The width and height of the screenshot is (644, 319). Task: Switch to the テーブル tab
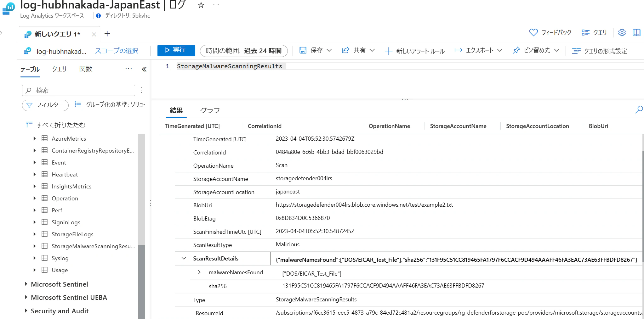pyautogui.click(x=30, y=69)
